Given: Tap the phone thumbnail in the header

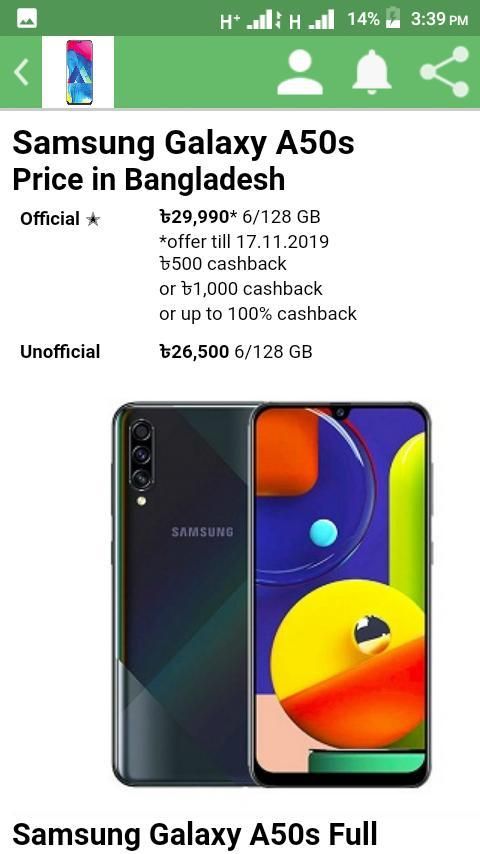Looking at the screenshot, I should (78, 72).
